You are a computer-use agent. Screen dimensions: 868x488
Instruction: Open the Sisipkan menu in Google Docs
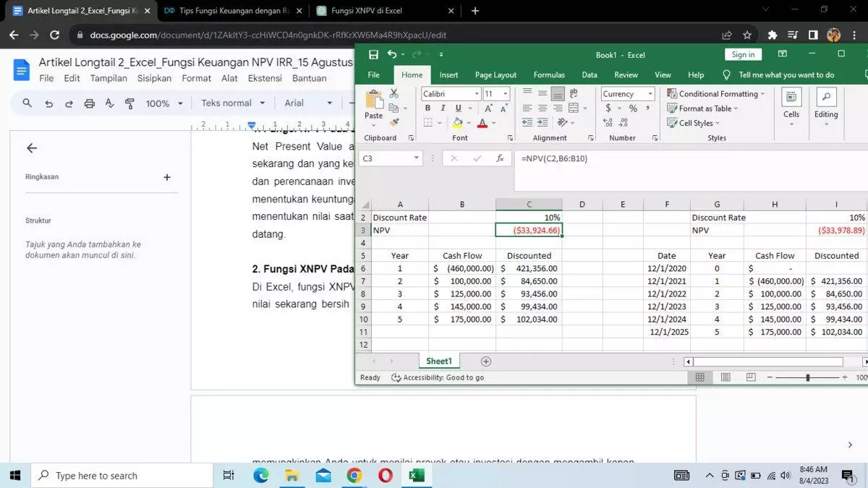coord(154,78)
